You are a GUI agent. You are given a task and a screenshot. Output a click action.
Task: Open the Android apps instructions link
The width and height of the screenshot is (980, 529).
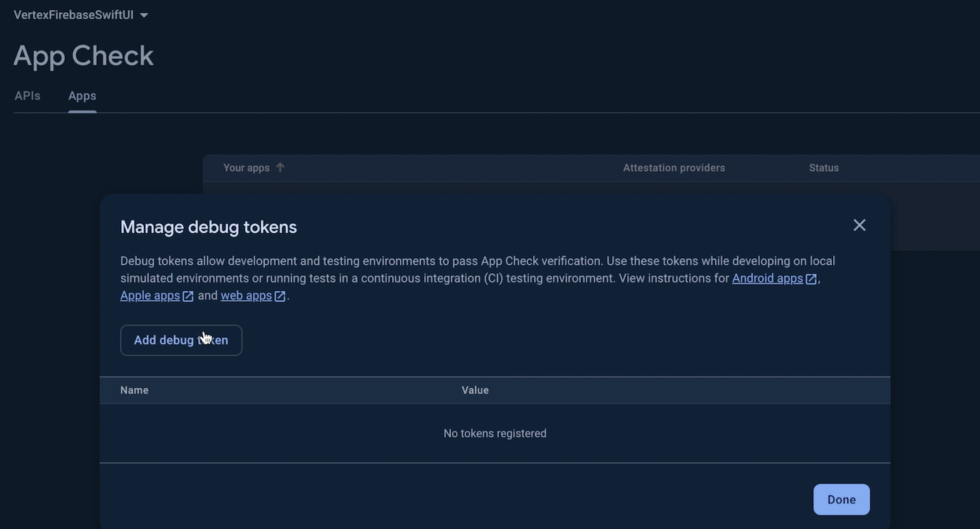pyautogui.click(x=767, y=278)
